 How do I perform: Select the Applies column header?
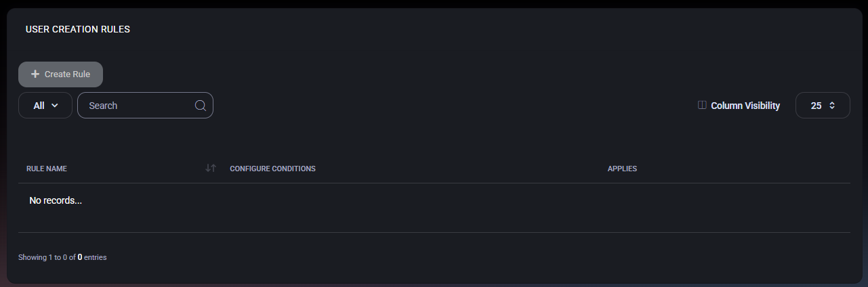622,169
